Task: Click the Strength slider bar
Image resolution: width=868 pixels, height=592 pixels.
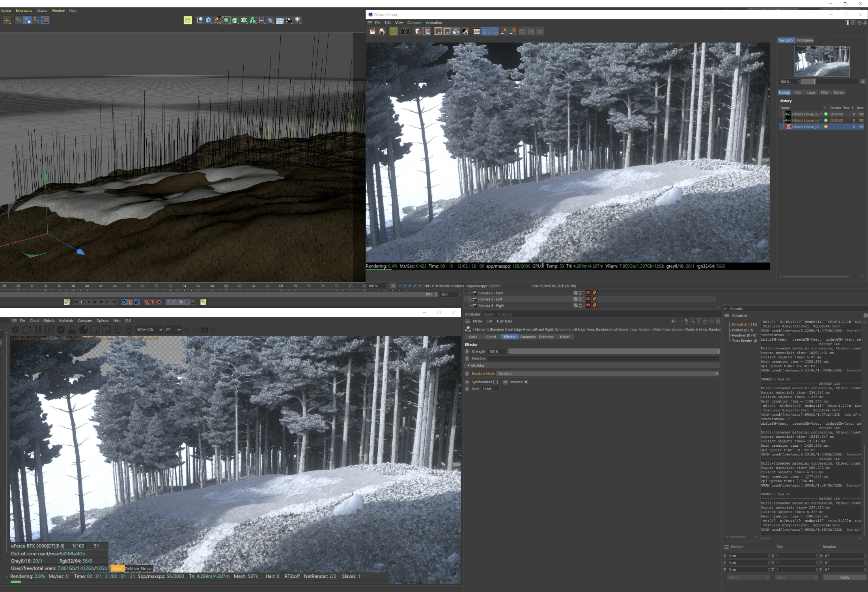Action: 613,351
